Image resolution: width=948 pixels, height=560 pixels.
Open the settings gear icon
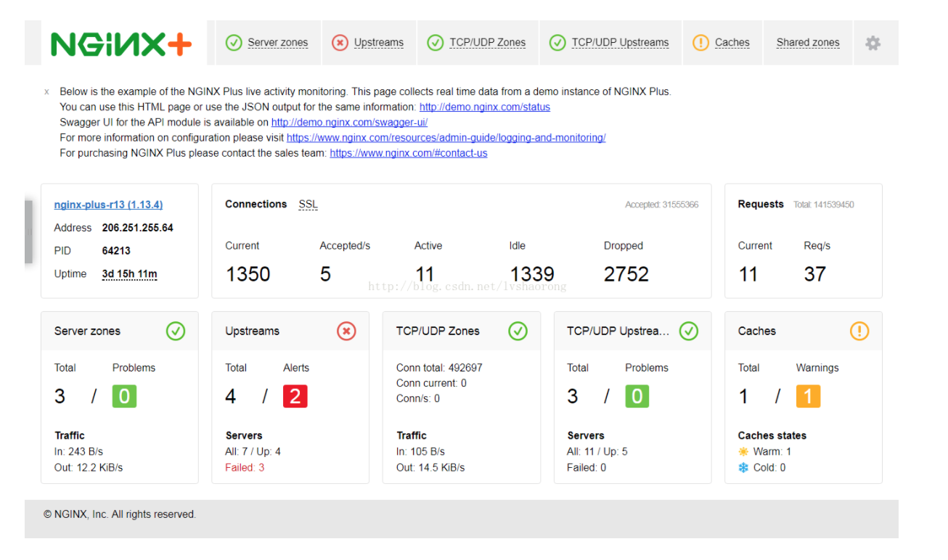[873, 43]
